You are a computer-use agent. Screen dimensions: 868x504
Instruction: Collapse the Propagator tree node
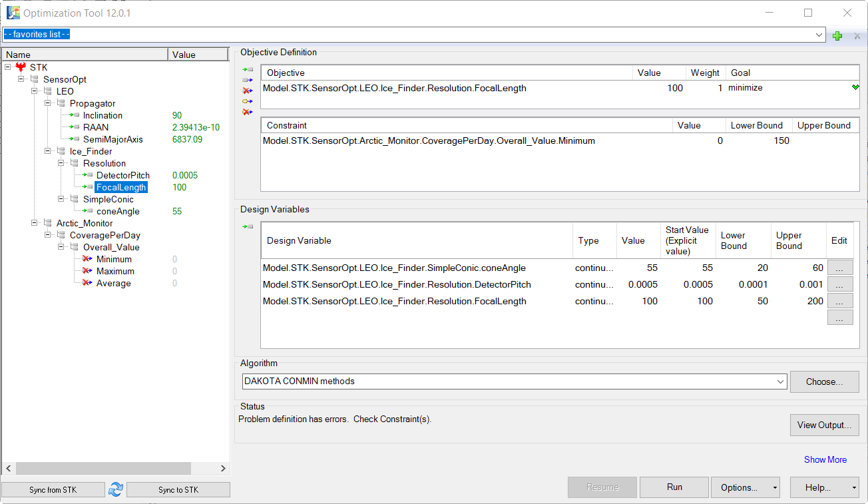[x=48, y=103]
